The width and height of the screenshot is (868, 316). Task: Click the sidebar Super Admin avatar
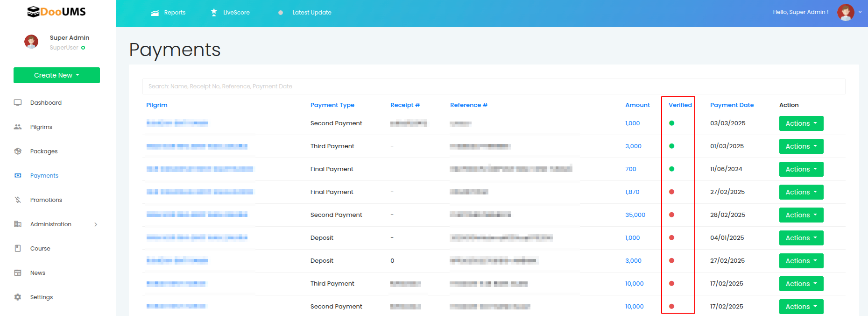pyautogui.click(x=31, y=42)
